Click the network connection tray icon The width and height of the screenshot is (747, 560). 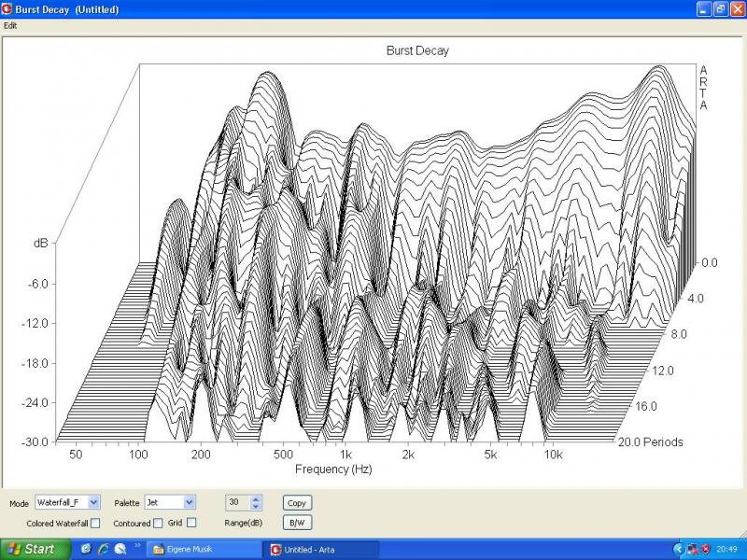point(692,549)
